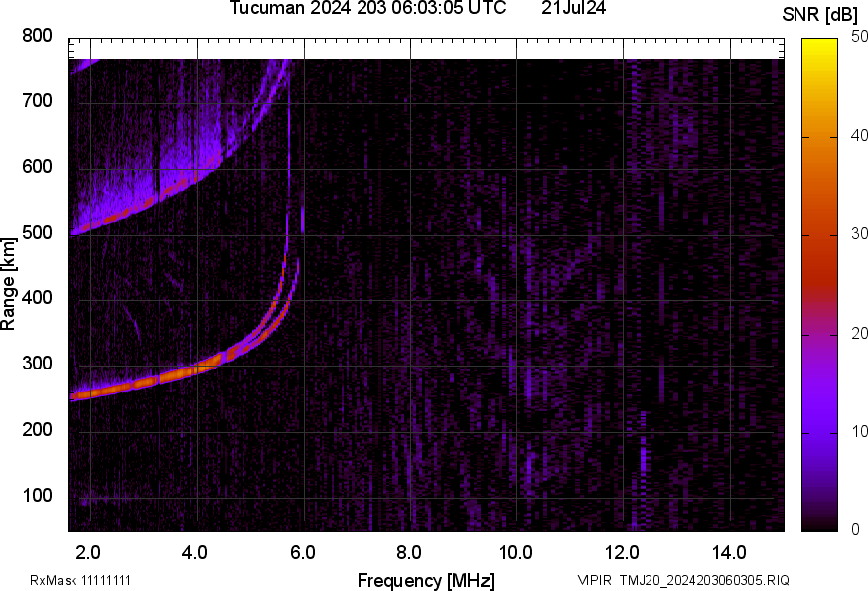Viewport: 868px width, 591px height.
Task: Click the date label '21Jul24'
Action: [573, 8]
